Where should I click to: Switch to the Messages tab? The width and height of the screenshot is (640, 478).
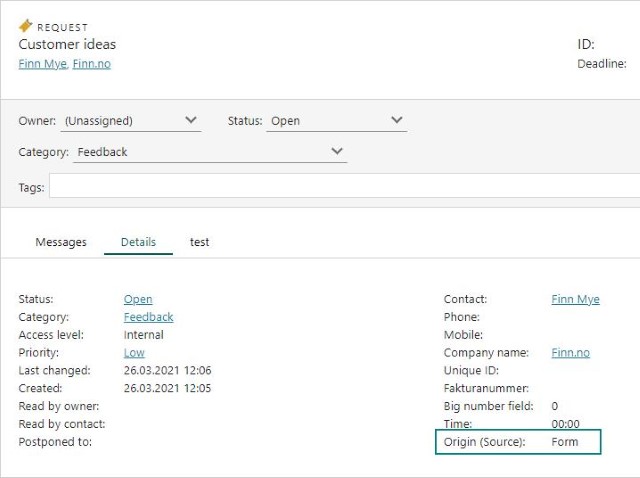coord(61,242)
